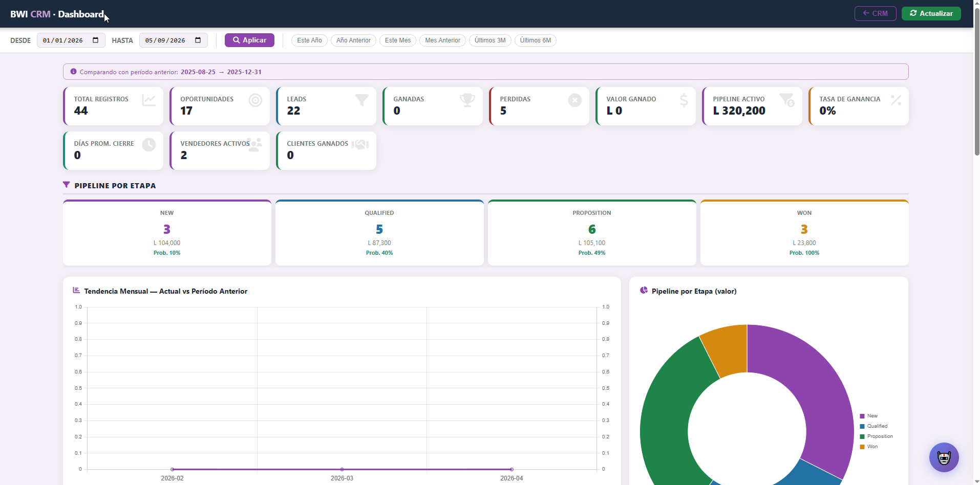This screenshot has height=485, width=980.
Task: Click the users icon on Vendedores Activos card
Action: click(x=254, y=145)
